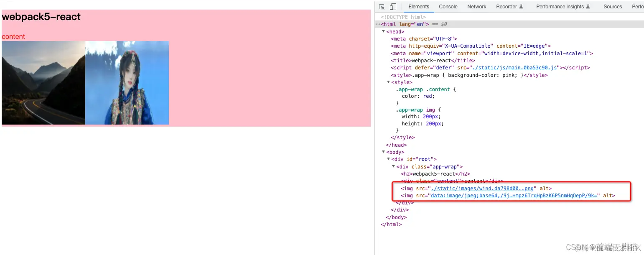Open the Performance insights tab

pos(563,7)
